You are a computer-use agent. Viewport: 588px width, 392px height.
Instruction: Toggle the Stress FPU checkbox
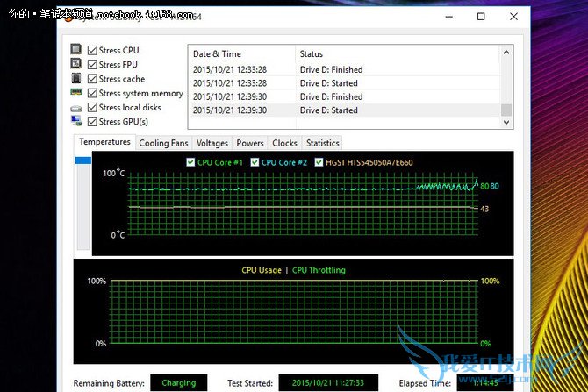click(x=92, y=65)
